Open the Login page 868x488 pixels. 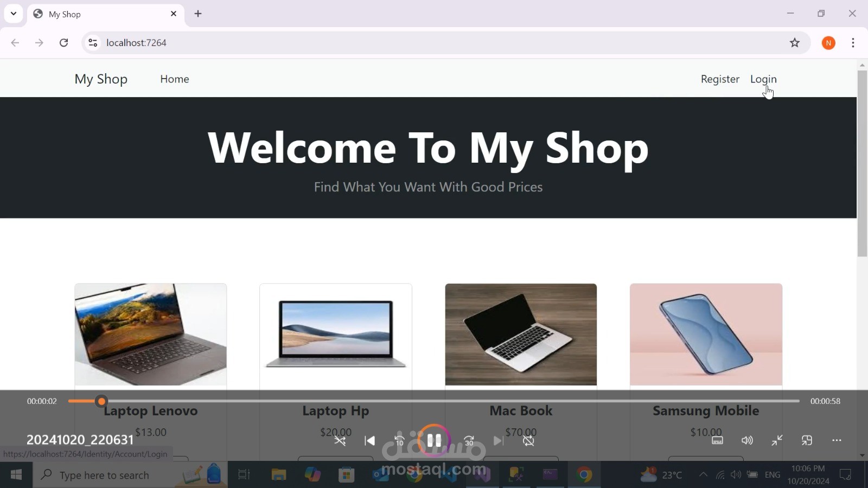[x=763, y=79]
